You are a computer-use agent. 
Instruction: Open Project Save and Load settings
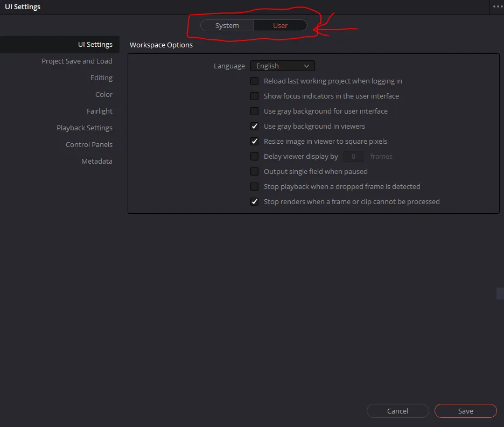click(77, 61)
